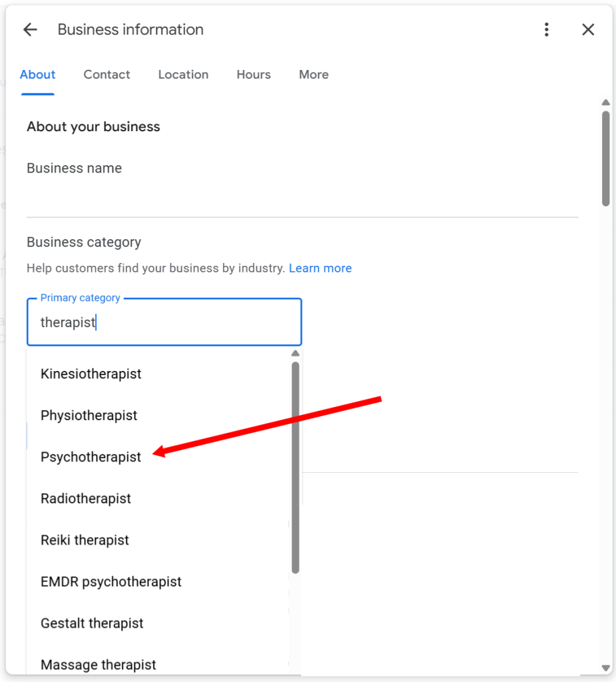Switch to the Contact tab
This screenshot has height=682, width=616.
click(x=107, y=75)
